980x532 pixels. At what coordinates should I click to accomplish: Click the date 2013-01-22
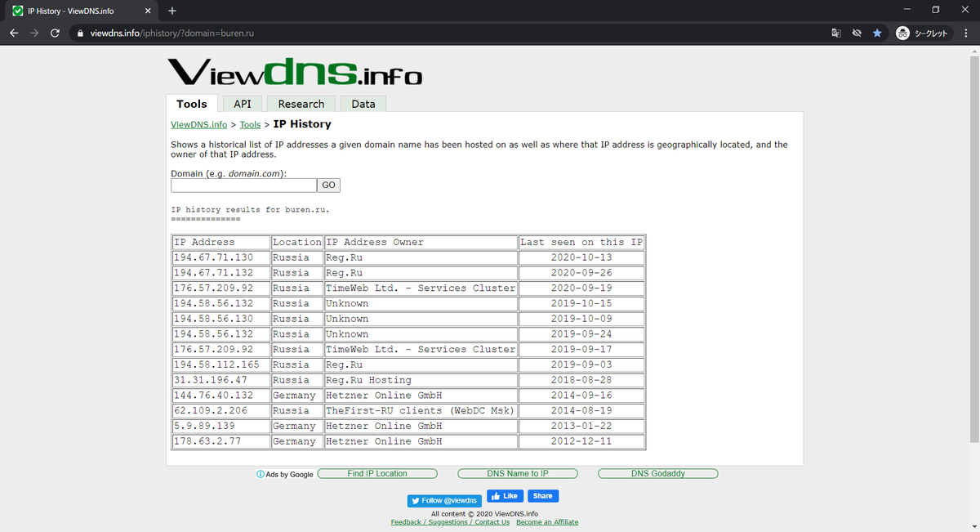pyautogui.click(x=581, y=427)
